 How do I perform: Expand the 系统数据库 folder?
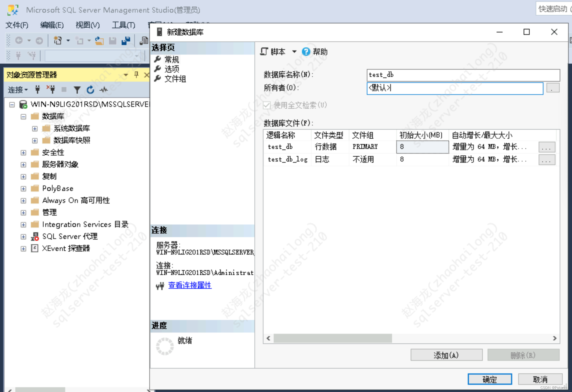[35, 128]
